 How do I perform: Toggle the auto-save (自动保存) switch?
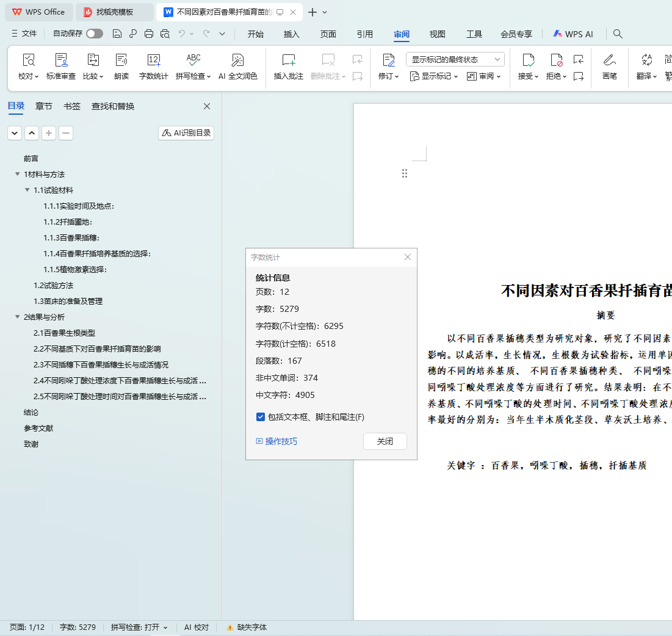pyautogui.click(x=95, y=34)
